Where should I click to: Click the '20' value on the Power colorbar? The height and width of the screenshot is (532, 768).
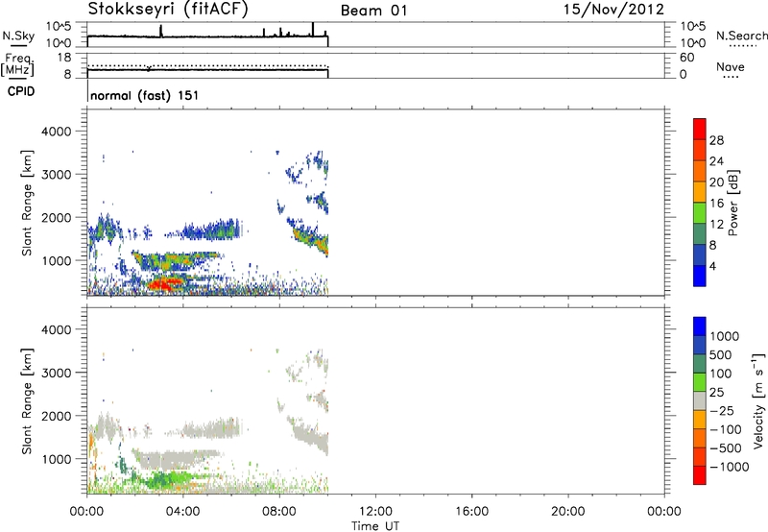(716, 182)
